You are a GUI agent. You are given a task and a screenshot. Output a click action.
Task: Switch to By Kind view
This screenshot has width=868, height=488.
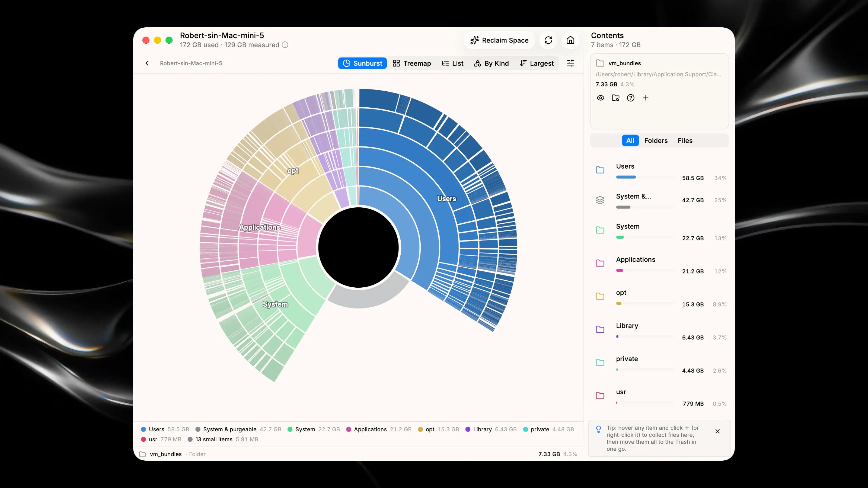[491, 63]
